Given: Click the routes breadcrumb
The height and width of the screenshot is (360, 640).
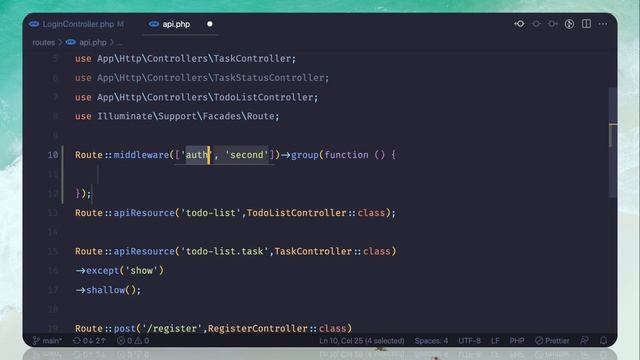Looking at the screenshot, I should click(44, 42).
